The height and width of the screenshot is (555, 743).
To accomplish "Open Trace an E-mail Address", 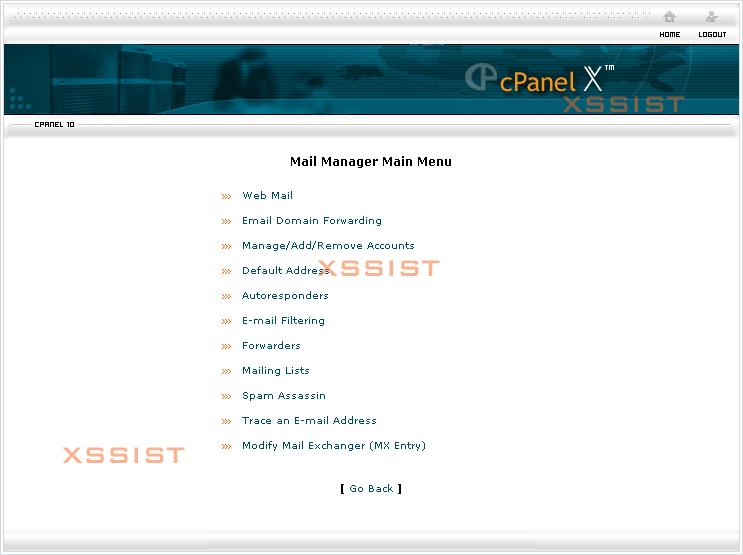I will point(309,420).
